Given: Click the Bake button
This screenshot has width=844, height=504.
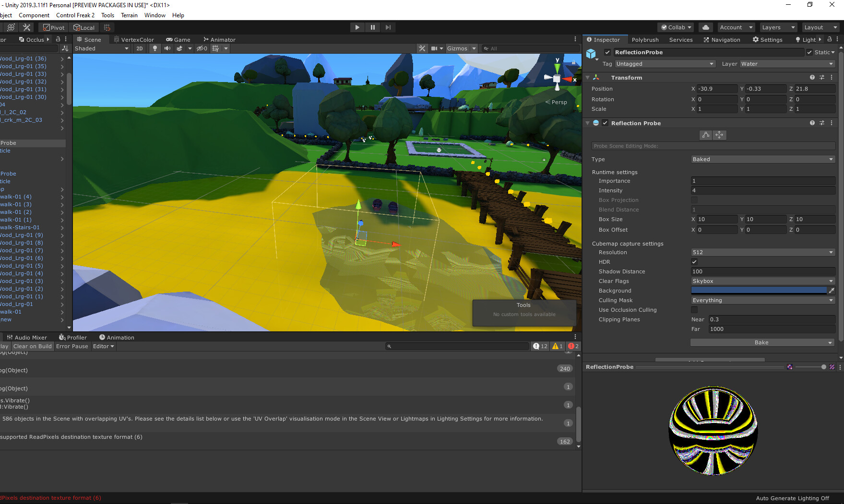Looking at the screenshot, I should click(761, 342).
